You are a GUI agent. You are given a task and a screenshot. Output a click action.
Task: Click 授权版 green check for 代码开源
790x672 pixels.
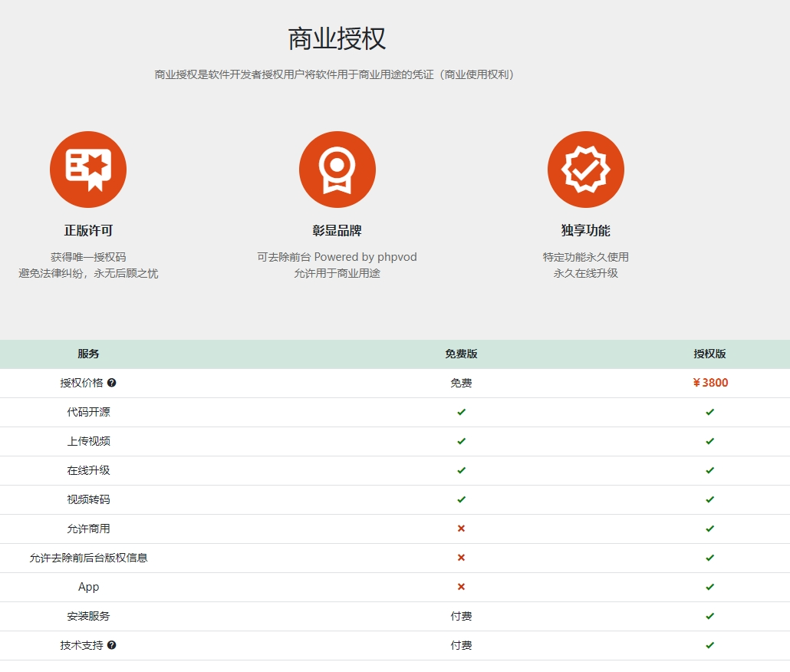[709, 412]
